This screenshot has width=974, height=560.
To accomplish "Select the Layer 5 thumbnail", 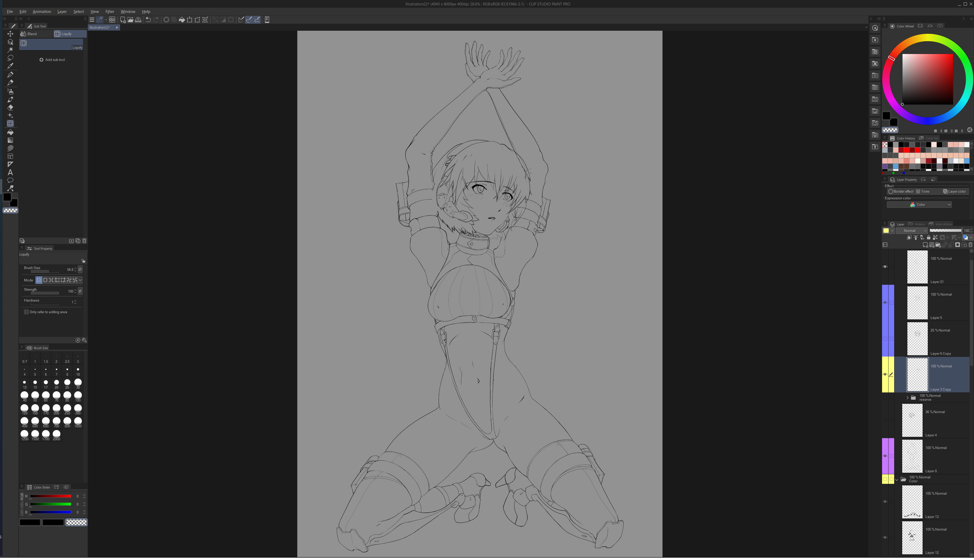I will (x=917, y=303).
